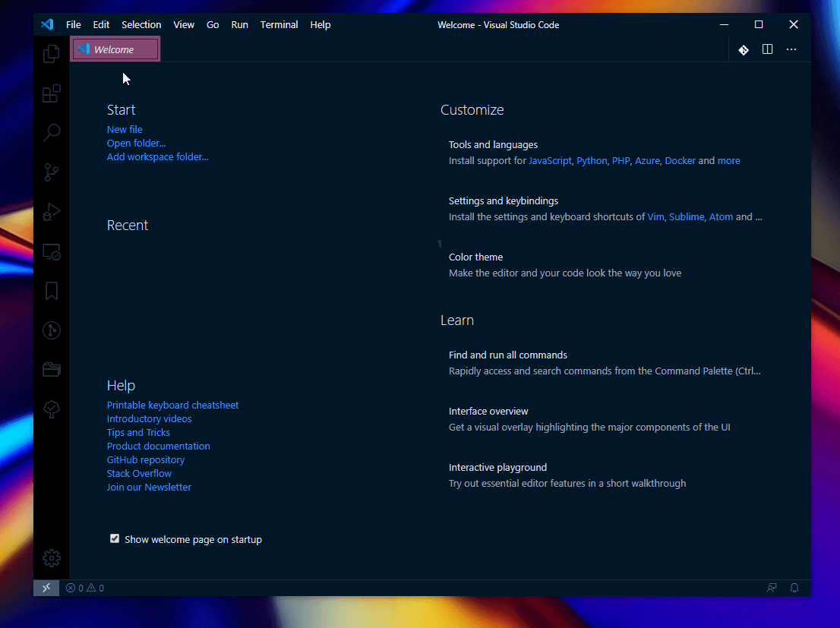This screenshot has width=840, height=628.
Task: Open the Tips and Tricks link
Action: pos(138,432)
